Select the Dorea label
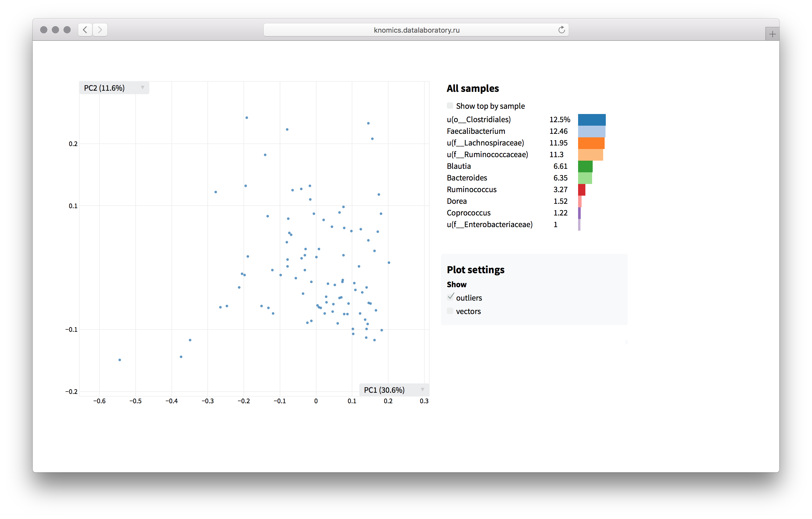 [x=456, y=201]
